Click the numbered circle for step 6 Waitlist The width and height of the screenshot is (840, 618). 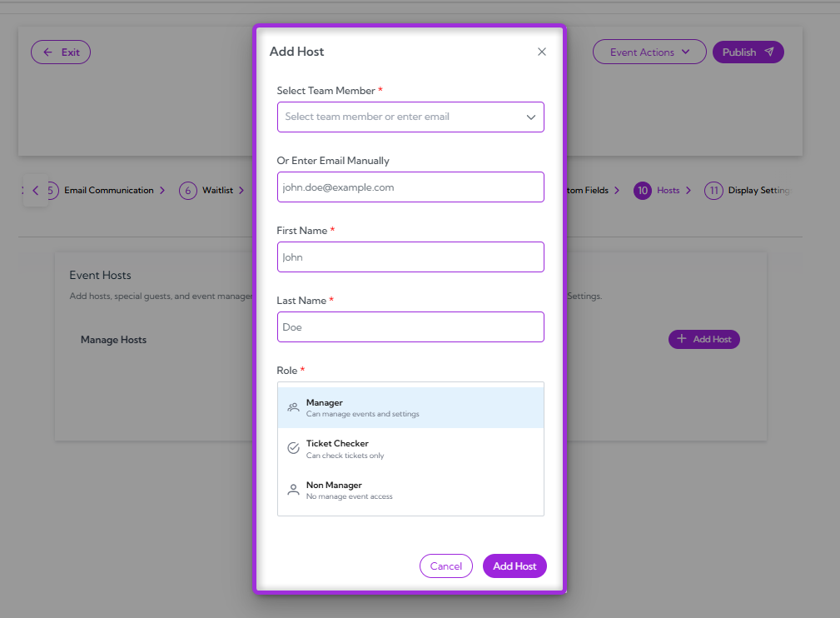(x=187, y=190)
